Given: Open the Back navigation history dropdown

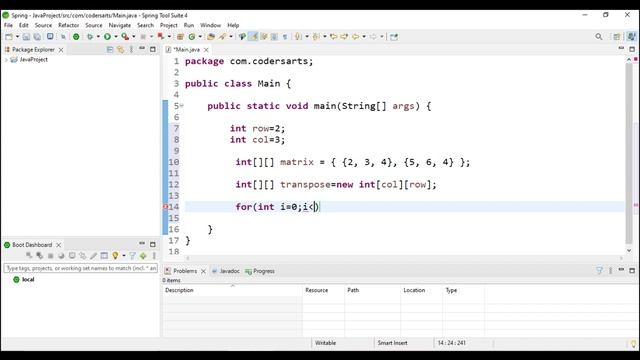Looking at the screenshot, I should tap(364, 37).
